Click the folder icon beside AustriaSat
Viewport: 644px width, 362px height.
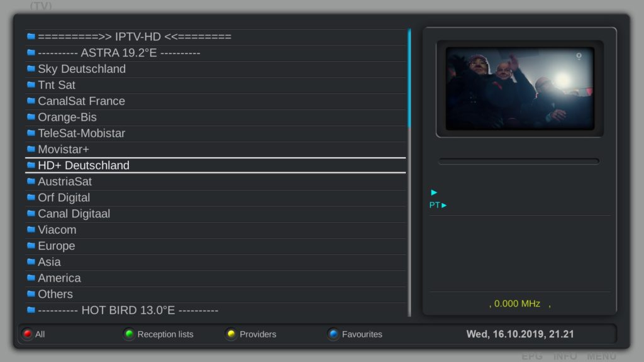click(x=31, y=181)
